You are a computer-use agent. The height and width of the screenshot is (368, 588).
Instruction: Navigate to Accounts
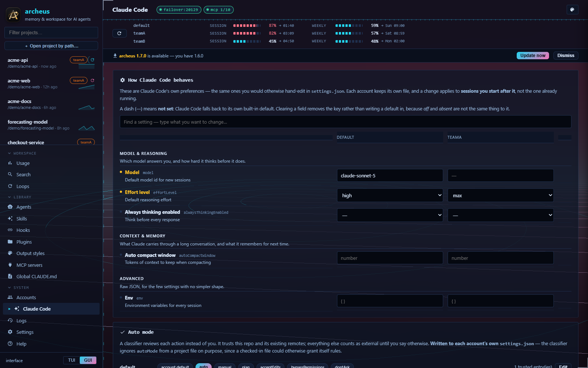[x=51, y=297]
